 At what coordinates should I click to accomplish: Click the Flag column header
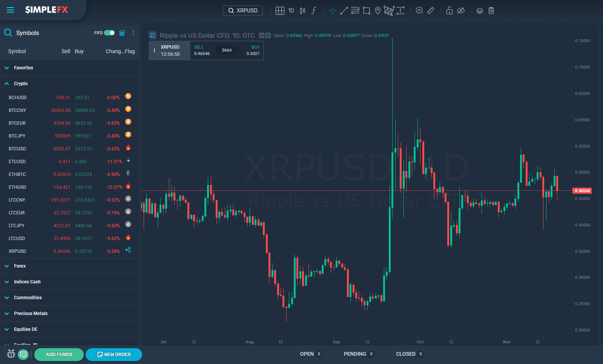coord(130,51)
